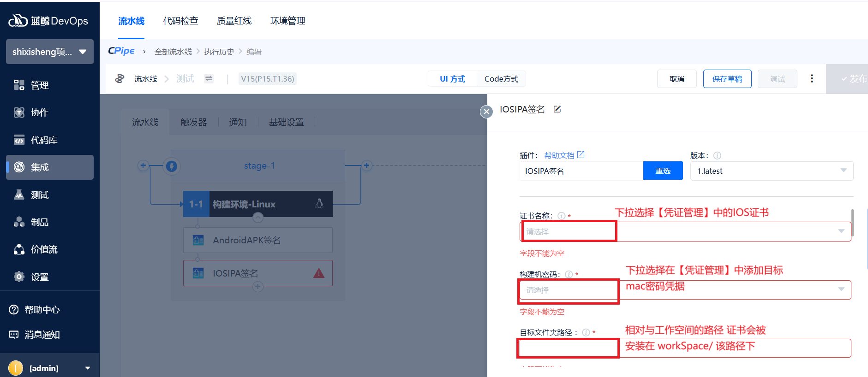
Task: Go to the 代码检查 top tab
Action: coord(180,21)
